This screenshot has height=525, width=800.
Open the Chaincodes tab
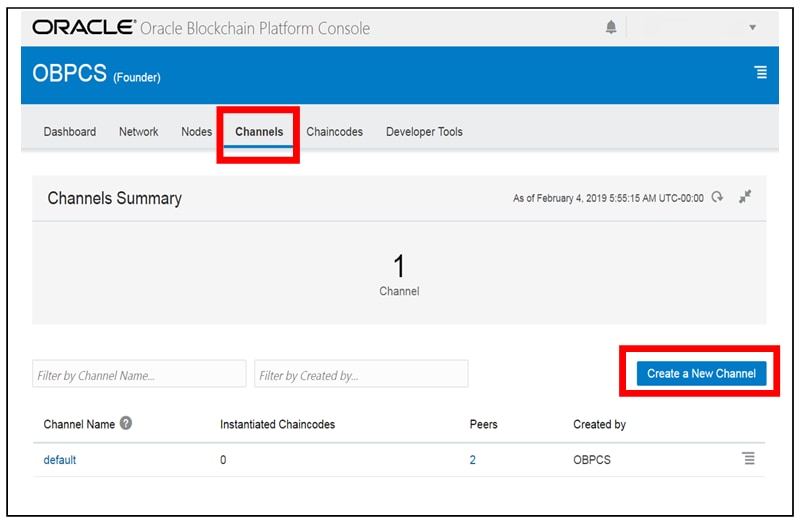(x=334, y=132)
